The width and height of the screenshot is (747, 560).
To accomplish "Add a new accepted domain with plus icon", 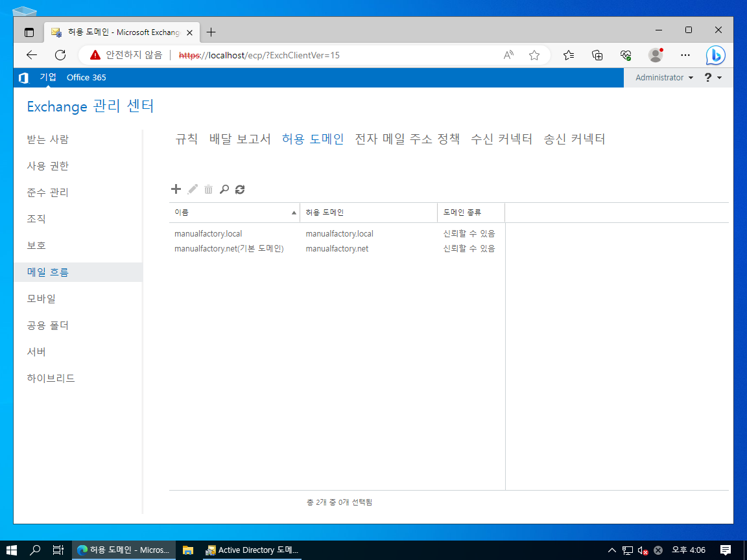I will pos(176,189).
